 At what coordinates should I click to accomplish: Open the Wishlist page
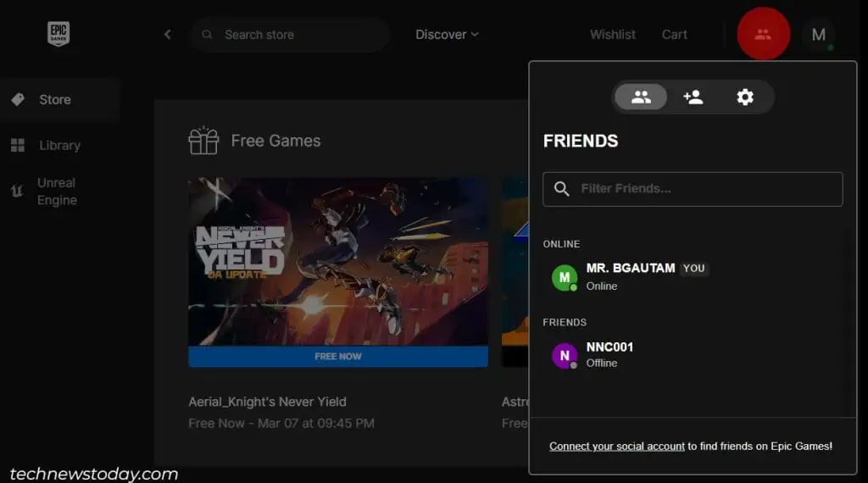(613, 34)
